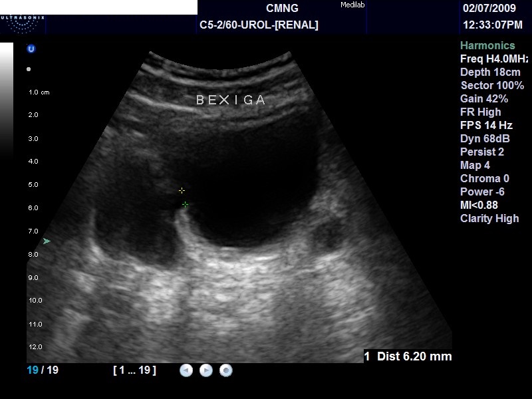Image resolution: width=532 pixels, height=399 pixels.
Task: Click the [ 1 ... 19 ] frame range
Action: click(x=135, y=370)
